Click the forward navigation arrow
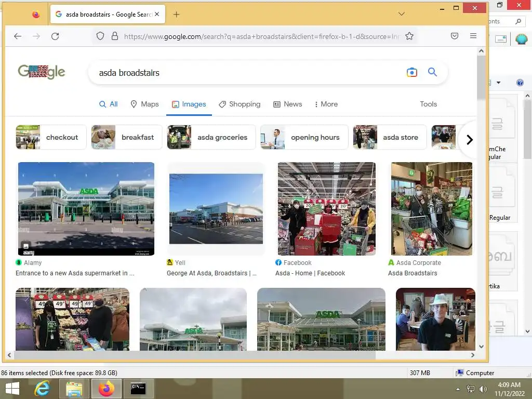This screenshot has height=399, width=532. [36, 36]
